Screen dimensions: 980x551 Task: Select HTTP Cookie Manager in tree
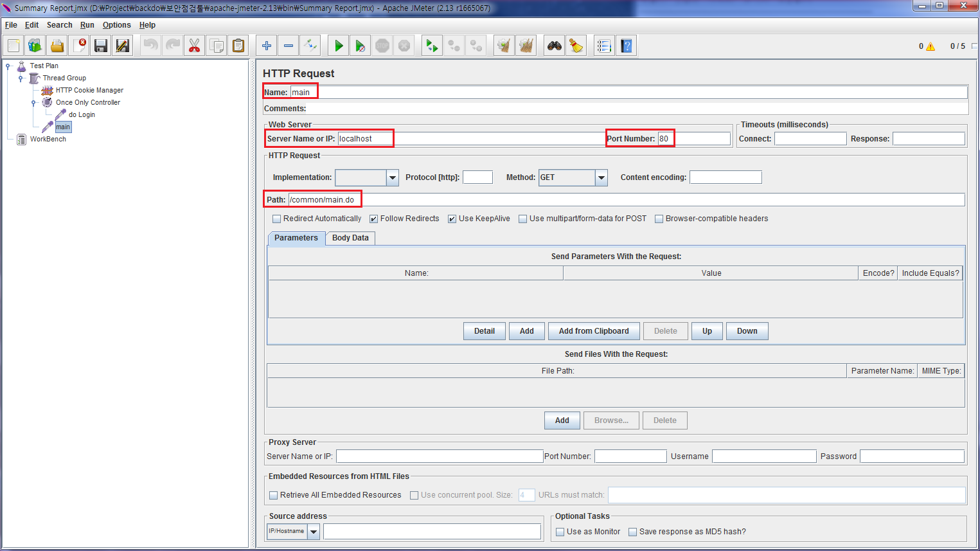(89, 90)
